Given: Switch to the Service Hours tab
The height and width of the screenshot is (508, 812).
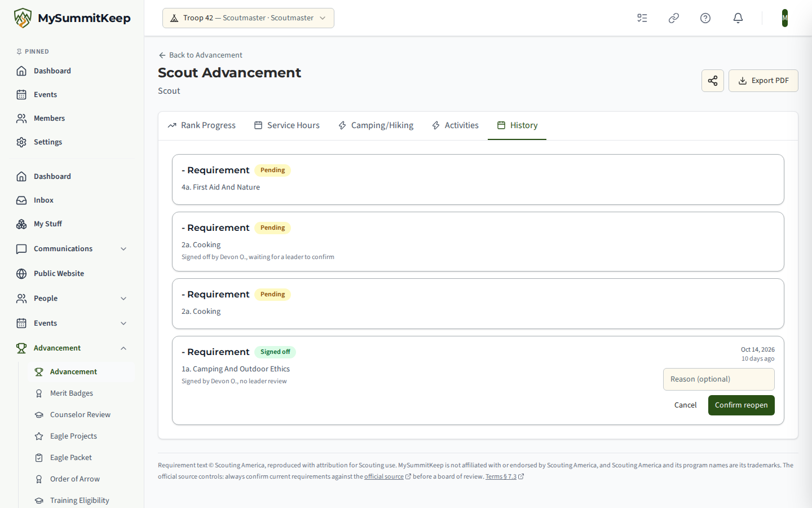Looking at the screenshot, I should tap(286, 125).
